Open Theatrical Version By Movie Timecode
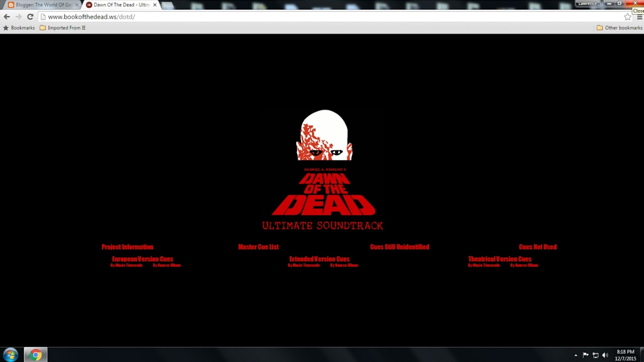This screenshot has height=362, width=644. click(x=484, y=265)
